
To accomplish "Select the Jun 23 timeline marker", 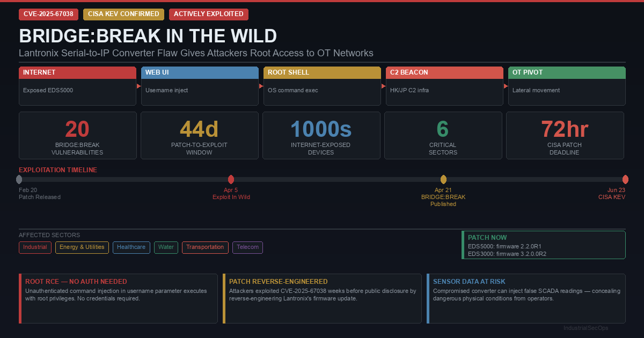I will 625,179.
